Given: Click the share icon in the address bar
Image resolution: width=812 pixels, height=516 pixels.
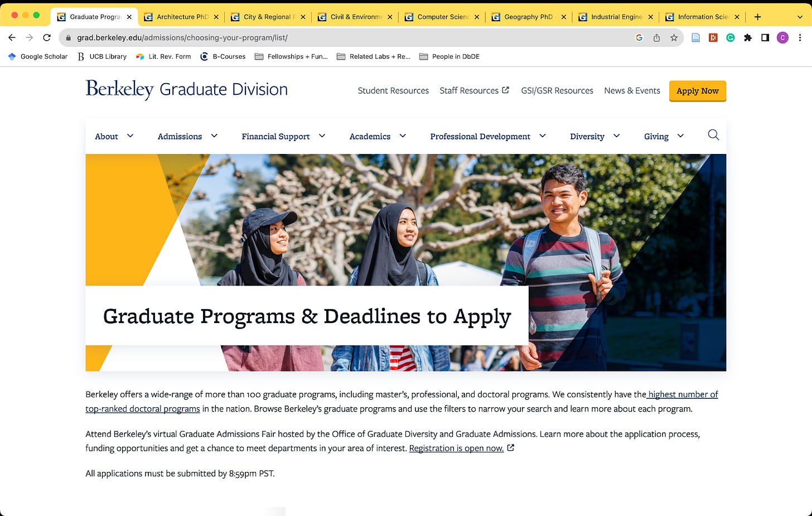Looking at the screenshot, I should [656, 37].
